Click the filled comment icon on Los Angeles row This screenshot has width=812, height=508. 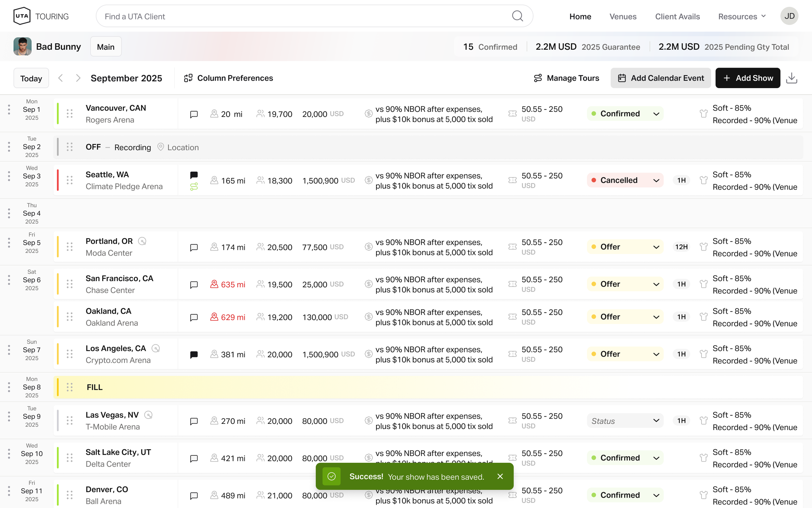194,355
